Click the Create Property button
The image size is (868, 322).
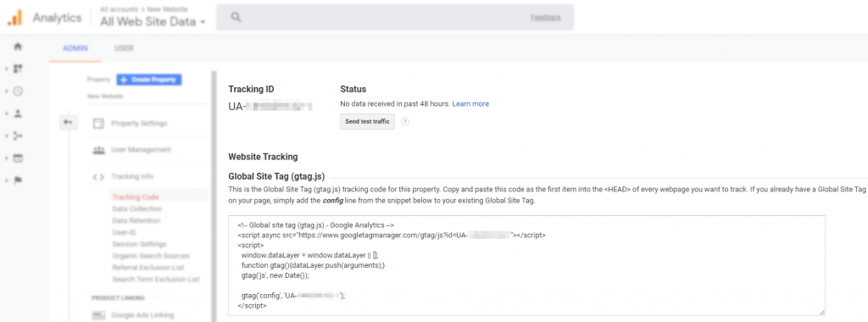point(149,80)
